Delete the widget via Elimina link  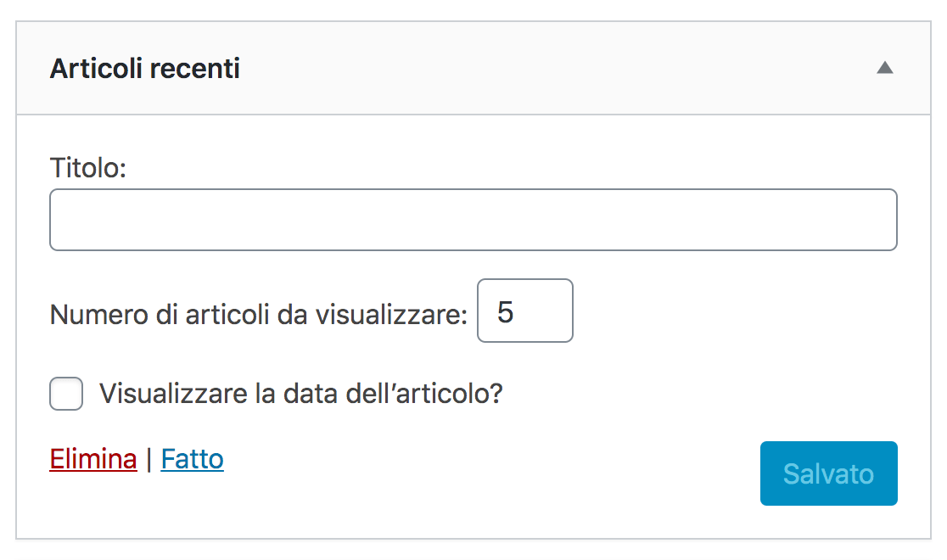click(x=93, y=459)
